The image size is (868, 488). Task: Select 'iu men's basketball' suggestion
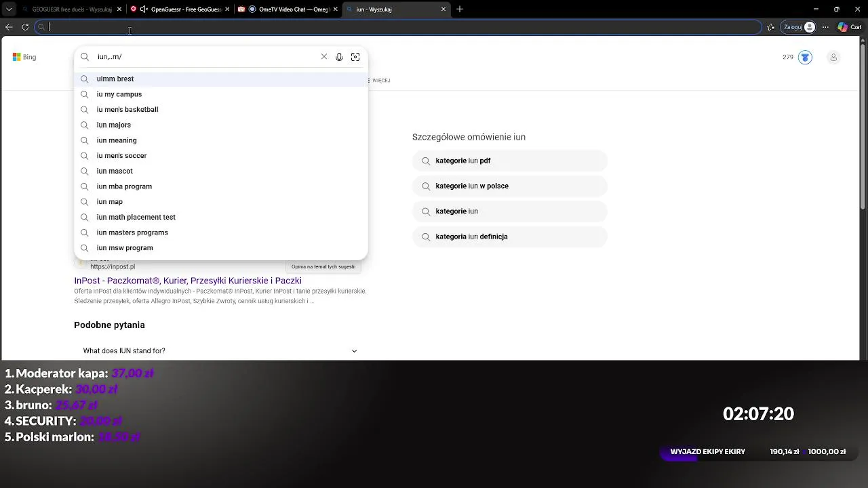click(221, 109)
